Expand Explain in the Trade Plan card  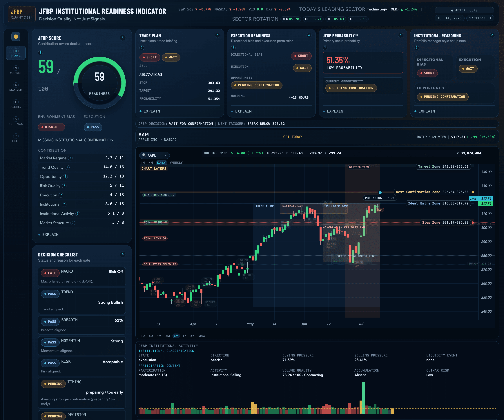[150, 111]
